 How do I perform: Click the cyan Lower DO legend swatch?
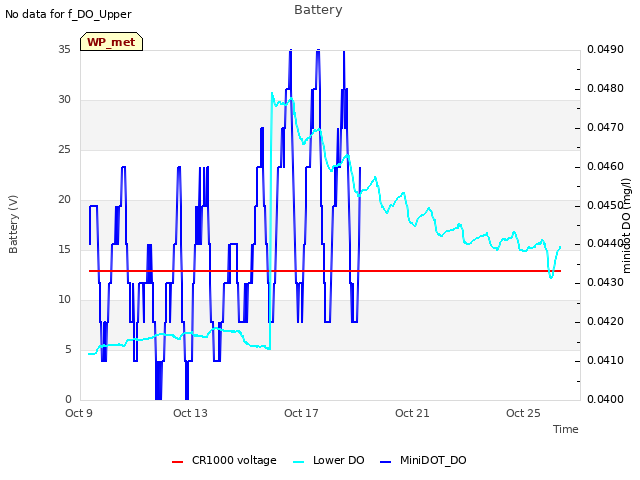click(299, 462)
